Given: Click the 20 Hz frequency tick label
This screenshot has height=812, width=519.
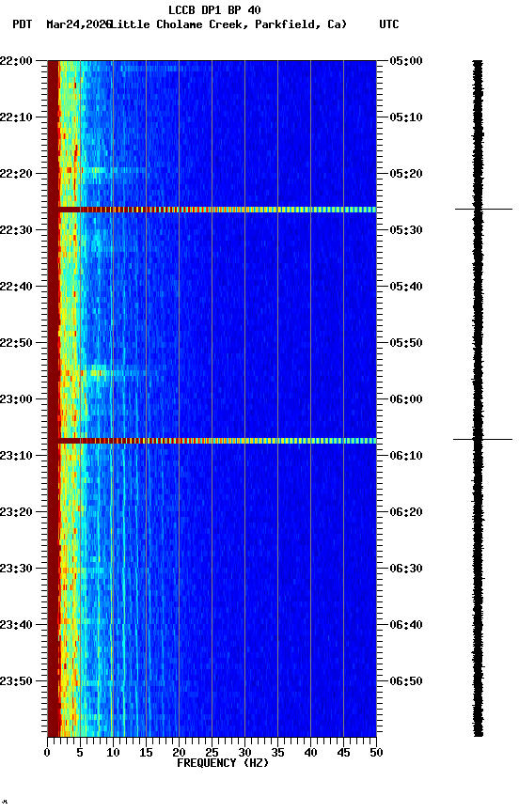Looking at the screenshot, I should [180, 753].
